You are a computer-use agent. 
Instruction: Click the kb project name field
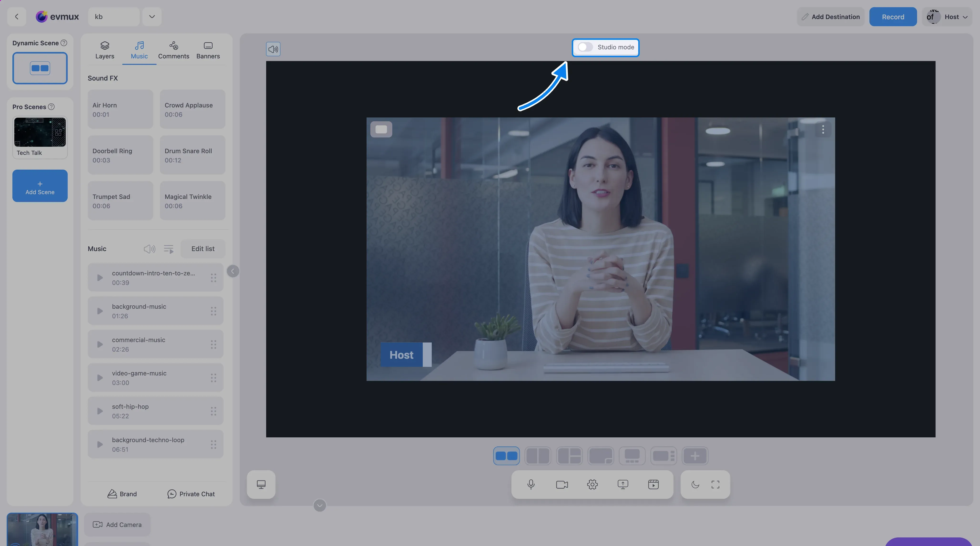114,17
